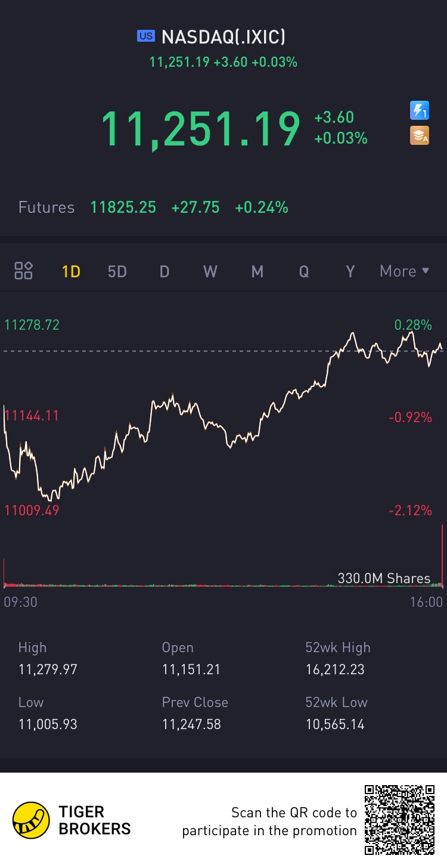Select the monthly M chart tab
This screenshot has width=447, height=868.
[257, 272]
